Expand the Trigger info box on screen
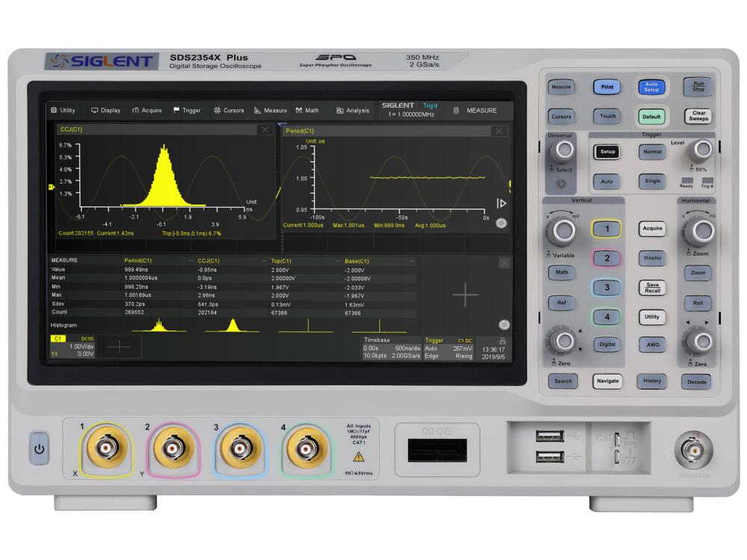The height and width of the screenshot is (560, 747). [x=449, y=348]
